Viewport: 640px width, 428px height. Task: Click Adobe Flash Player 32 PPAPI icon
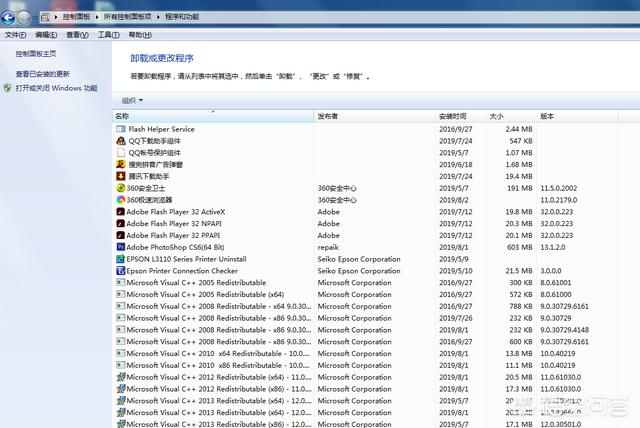pyautogui.click(x=120, y=235)
